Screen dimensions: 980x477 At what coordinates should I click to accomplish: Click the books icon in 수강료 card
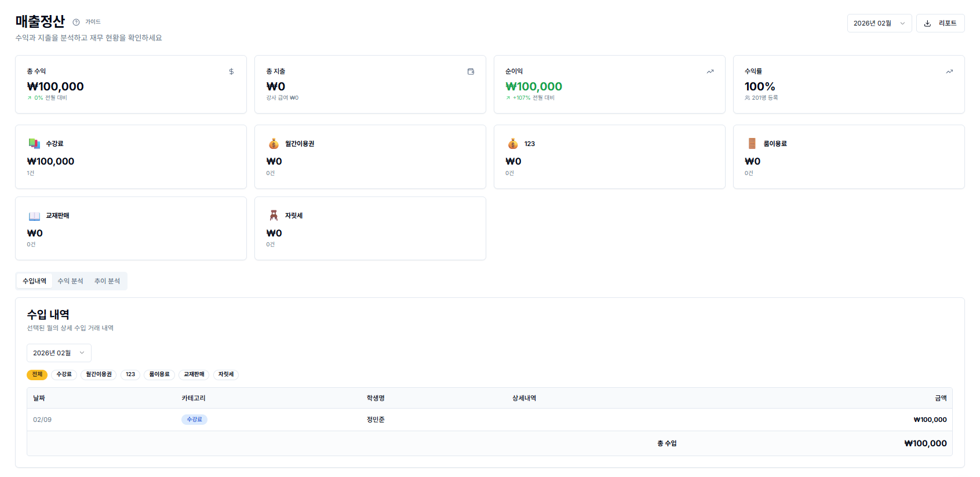(34, 143)
